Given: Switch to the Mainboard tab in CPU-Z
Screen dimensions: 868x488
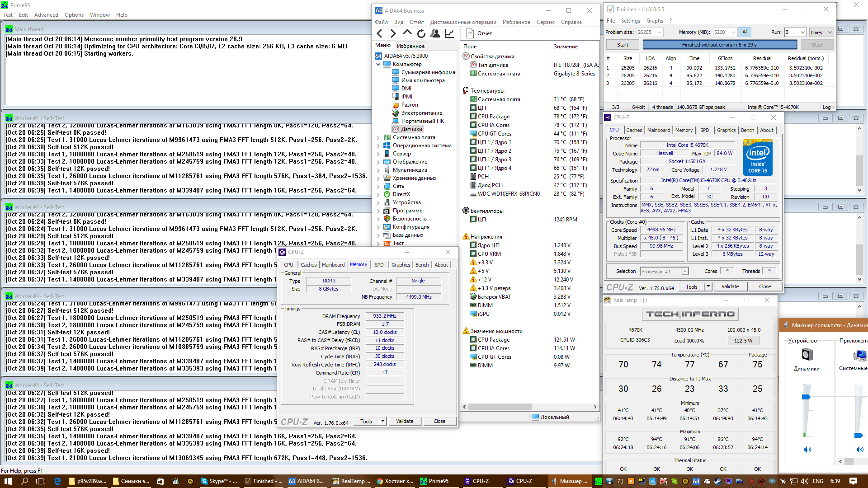Looking at the screenshot, I should [x=658, y=130].
